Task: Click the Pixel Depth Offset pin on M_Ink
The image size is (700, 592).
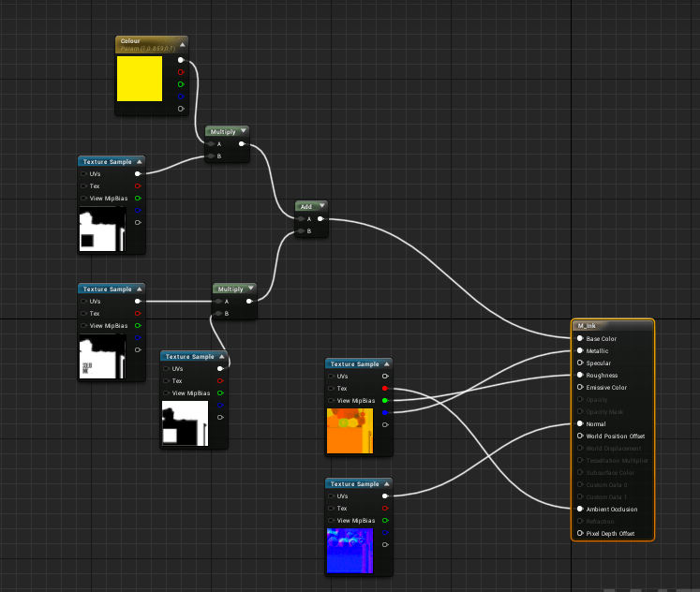Action: 580,533
